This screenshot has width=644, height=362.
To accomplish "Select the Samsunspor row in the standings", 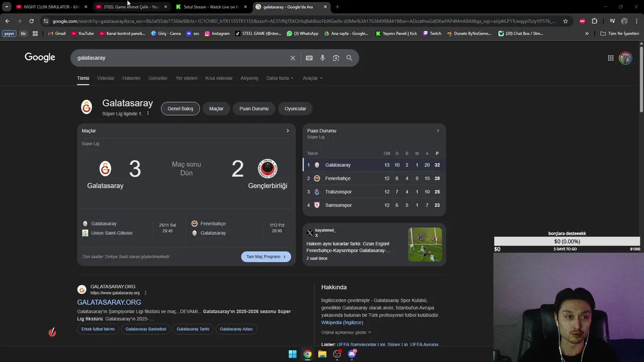I will (374, 205).
